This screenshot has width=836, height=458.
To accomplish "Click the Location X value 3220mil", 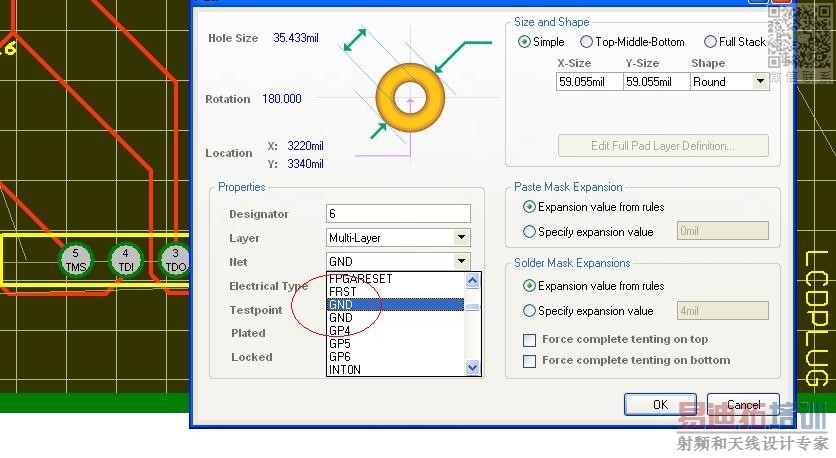I will click(x=306, y=146).
